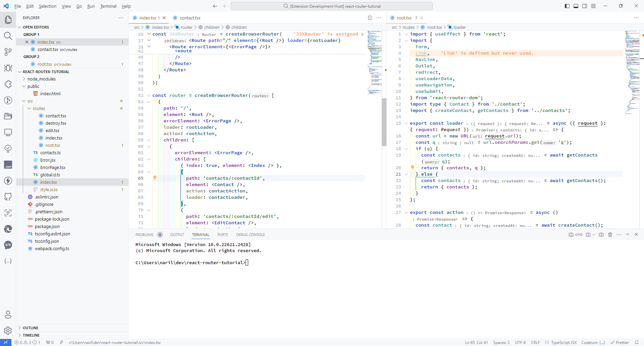Viewport: 644px width, 346px height.
Task: Toggle the bottom panel visibility
Action: pyautogui.click(x=576, y=6)
